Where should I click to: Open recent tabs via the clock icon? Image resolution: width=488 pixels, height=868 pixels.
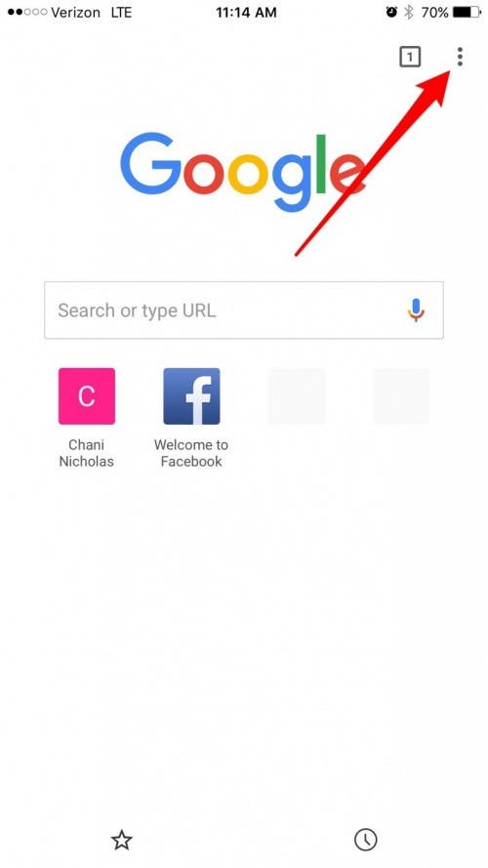365,840
